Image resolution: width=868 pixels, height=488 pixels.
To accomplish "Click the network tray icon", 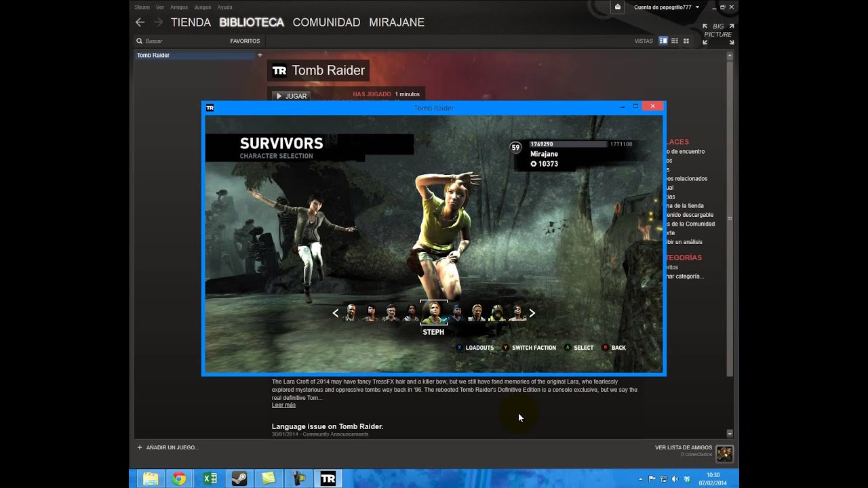I will pyautogui.click(x=663, y=479).
